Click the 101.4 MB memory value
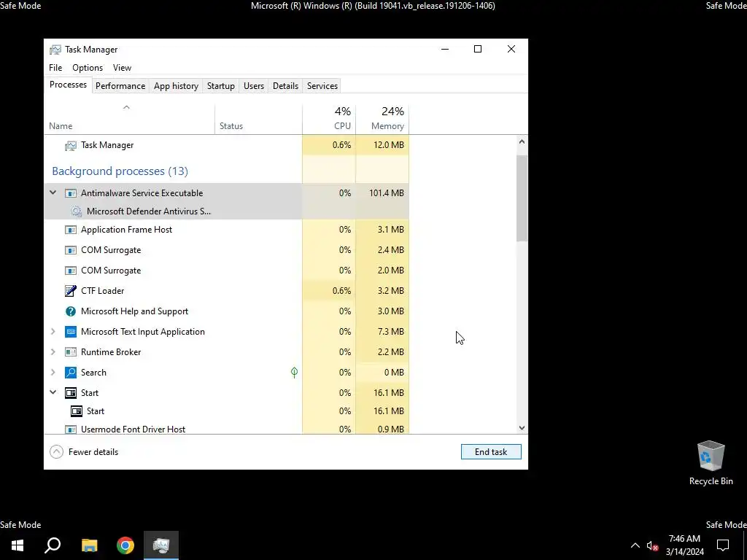The image size is (747, 560). tap(387, 193)
